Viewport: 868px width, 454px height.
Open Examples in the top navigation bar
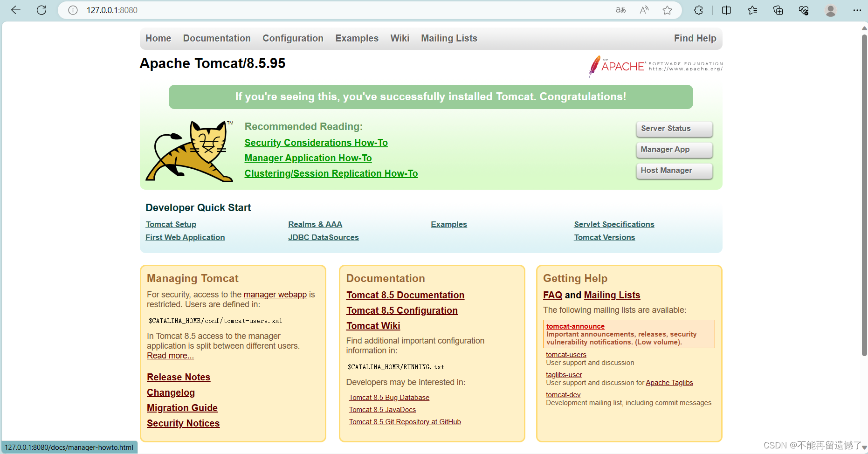click(x=357, y=38)
